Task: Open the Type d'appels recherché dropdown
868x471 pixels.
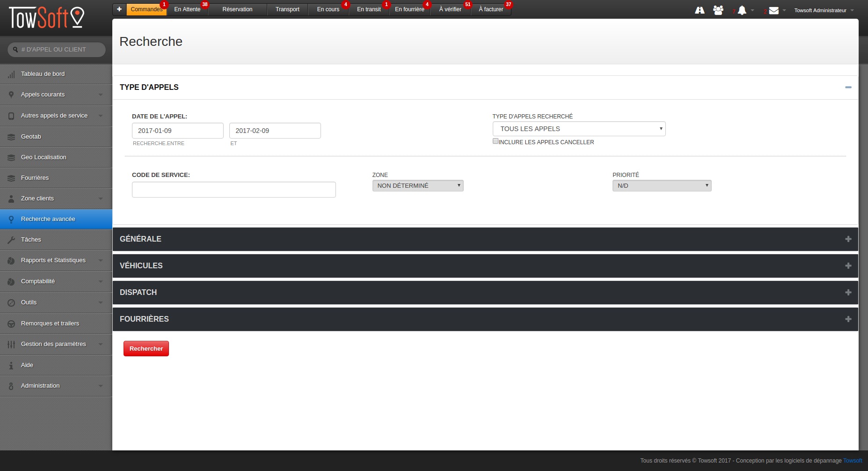Action: (579, 129)
